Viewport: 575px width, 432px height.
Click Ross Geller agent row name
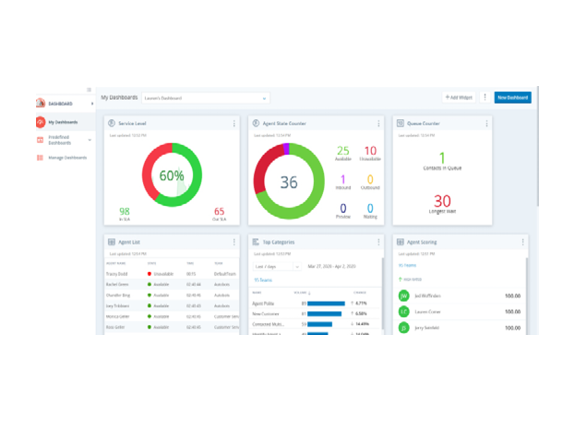click(115, 327)
